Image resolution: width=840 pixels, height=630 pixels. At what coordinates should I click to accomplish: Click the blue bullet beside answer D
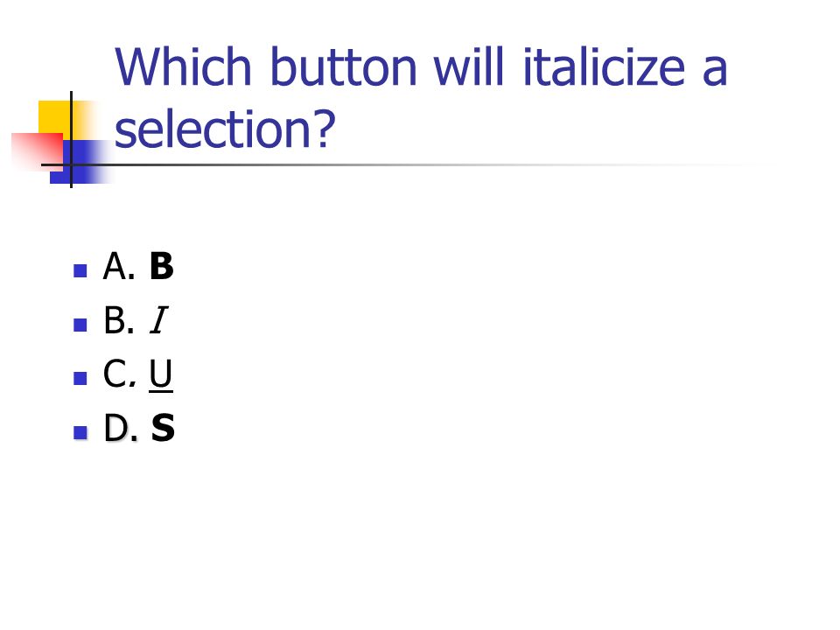point(80,432)
